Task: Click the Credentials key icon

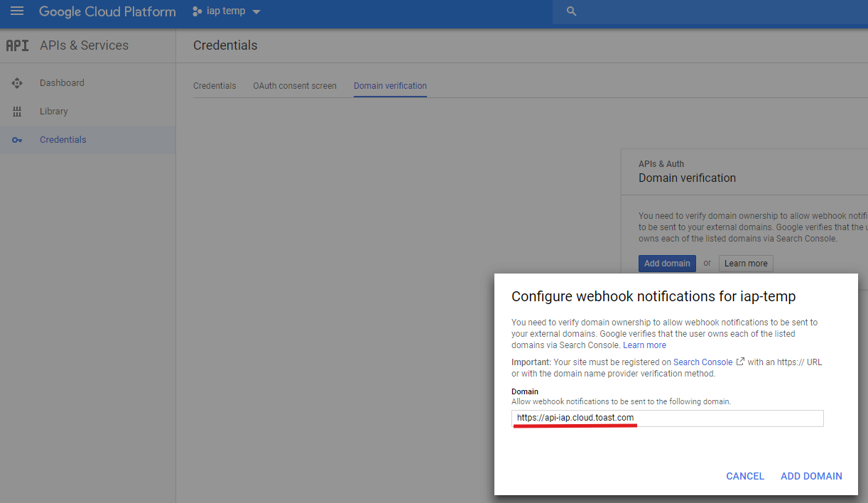Action: click(17, 140)
